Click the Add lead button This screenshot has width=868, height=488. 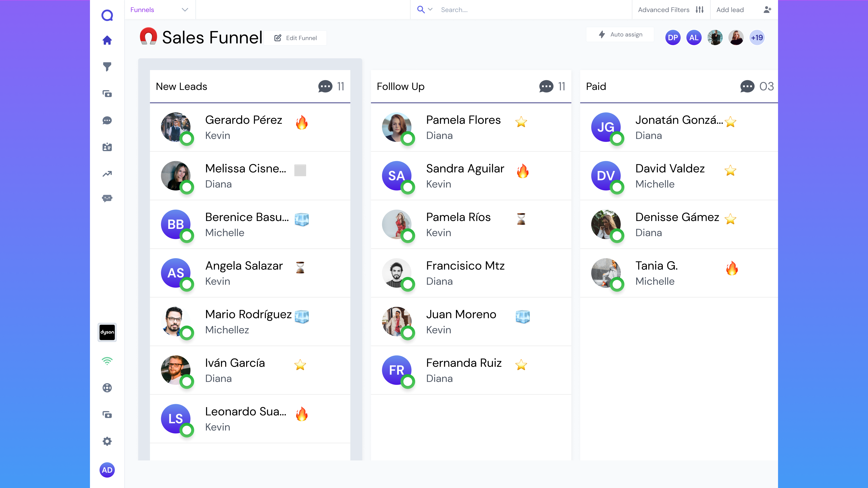[x=730, y=10]
